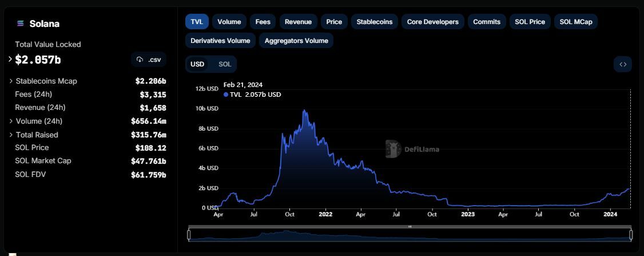Image resolution: width=644 pixels, height=256 pixels.
Task: Switch chart denomination to SOL
Action: tap(225, 64)
